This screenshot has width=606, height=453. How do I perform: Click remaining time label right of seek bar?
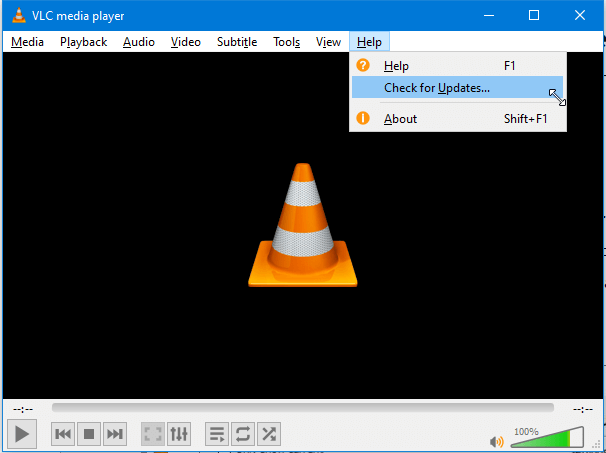point(583,409)
